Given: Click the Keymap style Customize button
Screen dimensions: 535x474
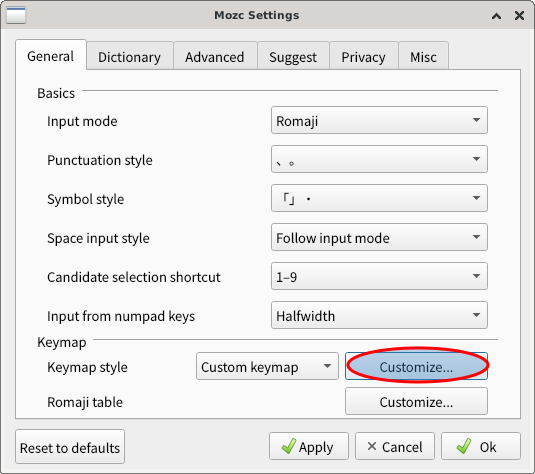Looking at the screenshot, I should tap(416, 367).
